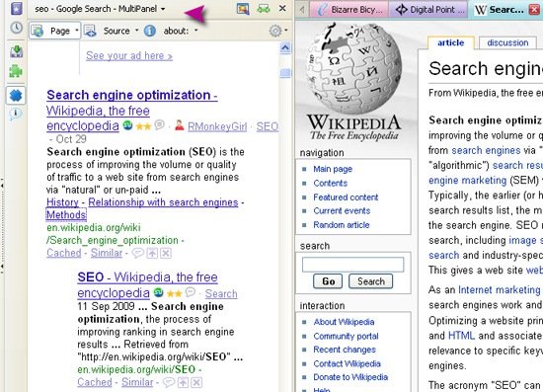Click the green globe icon after first result

[127, 125]
